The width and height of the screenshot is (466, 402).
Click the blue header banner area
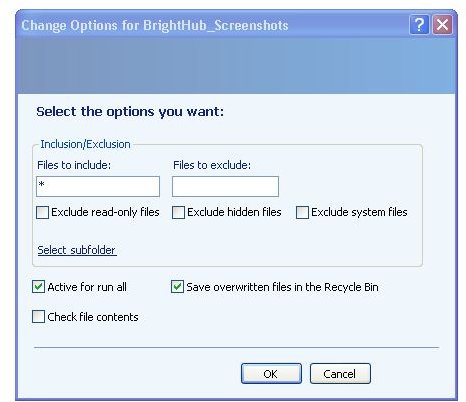[236, 65]
